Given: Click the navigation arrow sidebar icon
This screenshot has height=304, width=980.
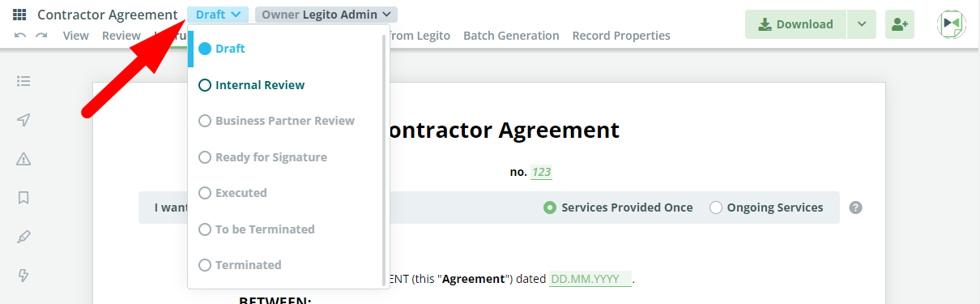Looking at the screenshot, I should 23,120.
